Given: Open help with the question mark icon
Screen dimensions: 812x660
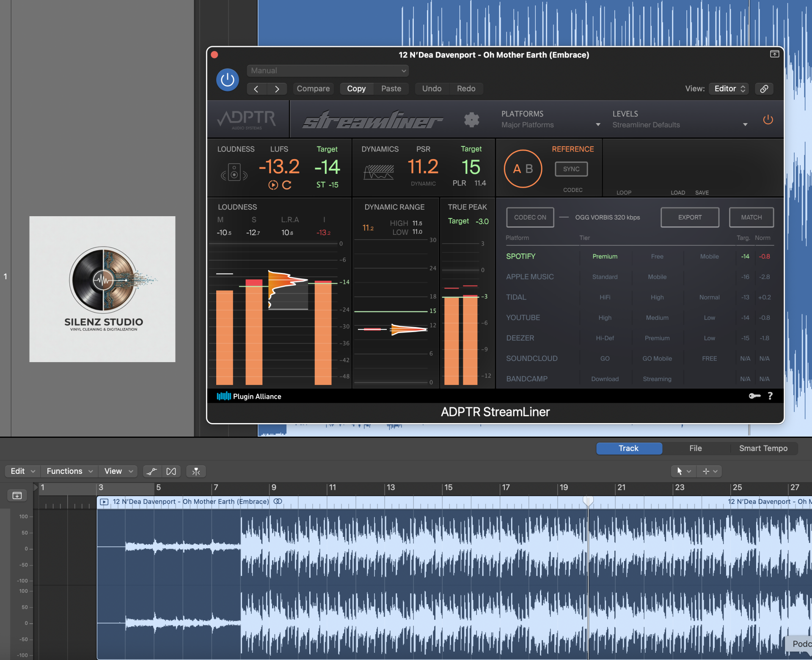Looking at the screenshot, I should click(x=770, y=396).
